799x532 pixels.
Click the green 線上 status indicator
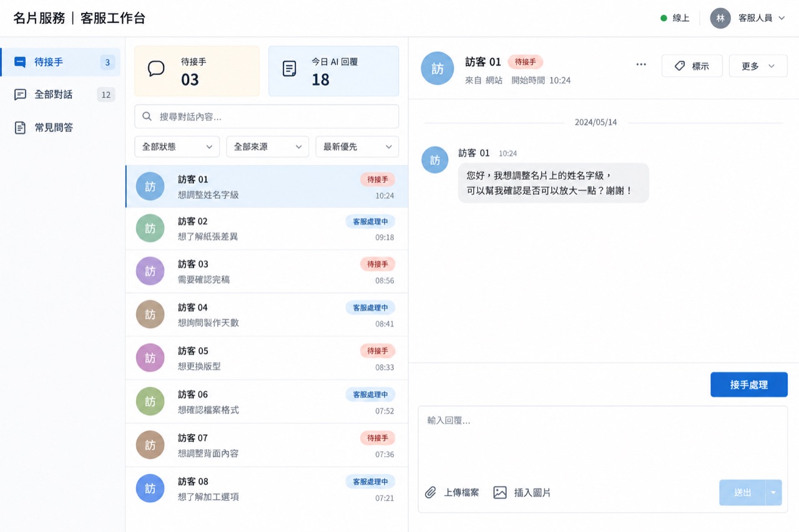[x=664, y=18]
